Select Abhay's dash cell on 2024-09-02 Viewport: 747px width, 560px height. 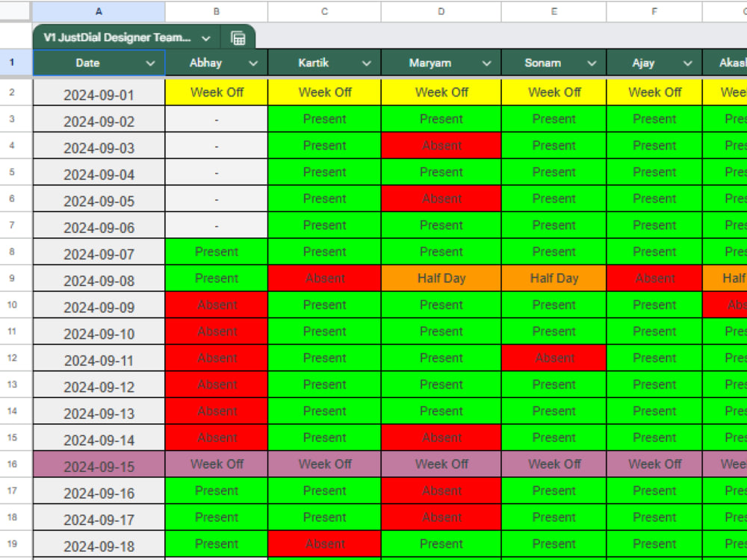click(217, 119)
